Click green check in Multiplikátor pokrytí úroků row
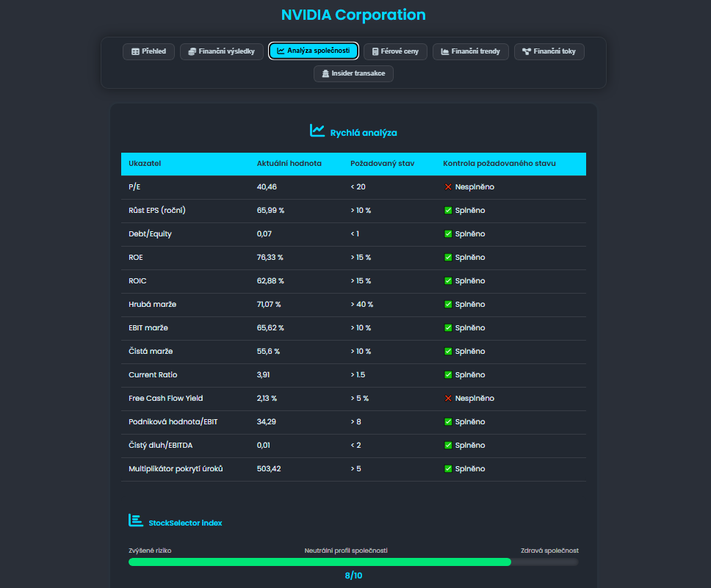Image resolution: width=711 pixels, height=588 pixels. (448, 469)
